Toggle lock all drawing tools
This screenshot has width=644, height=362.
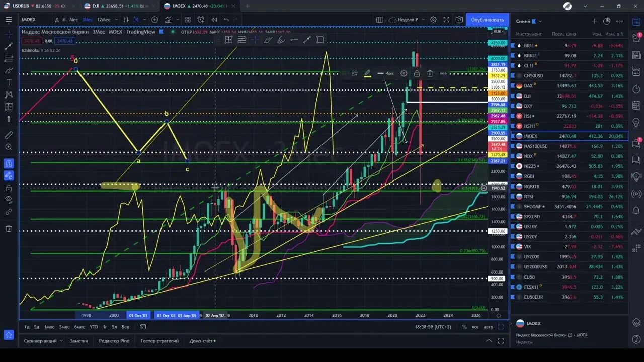tap(9, 188)
